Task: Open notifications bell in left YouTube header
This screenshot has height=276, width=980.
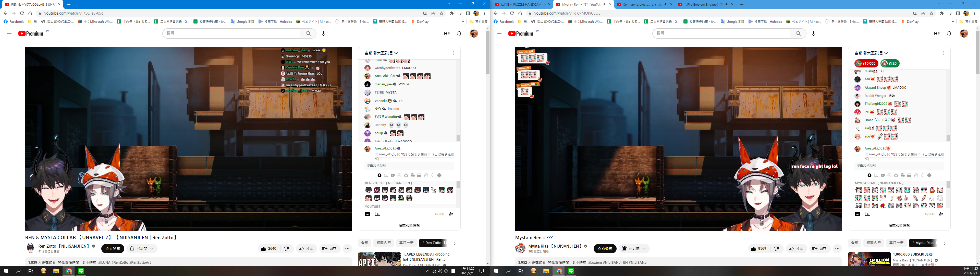Action: (x=459, y=33)
